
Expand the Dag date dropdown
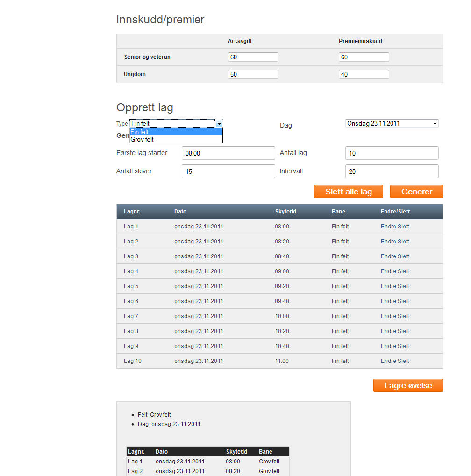[x=392, y=124]
